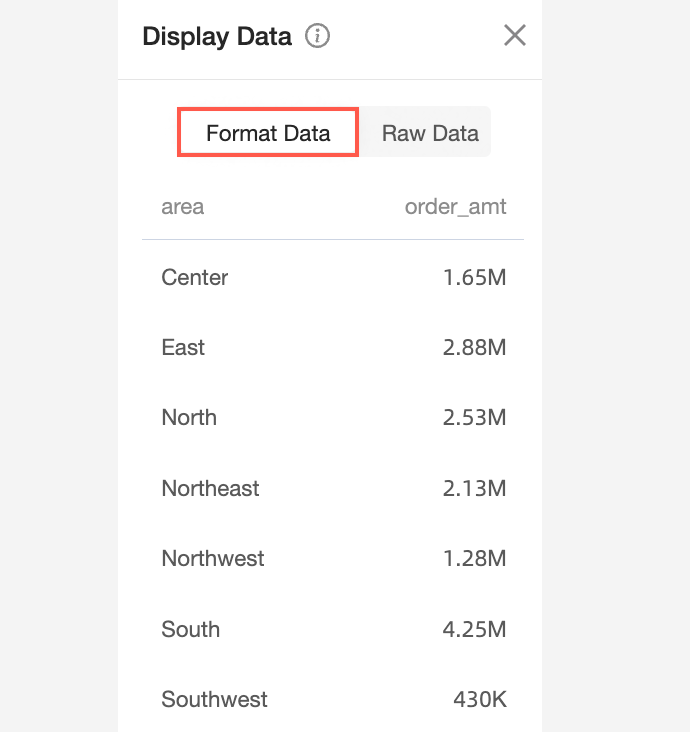Click the 2.13M value for Northeast
Image resolution: width=690 pixels, height=732 pixels.
click(x=475, y=488)
